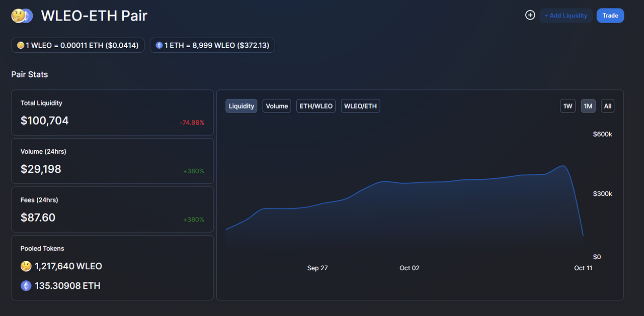Click the circled plus icon beside Add Liquidity

click(530, 15)
